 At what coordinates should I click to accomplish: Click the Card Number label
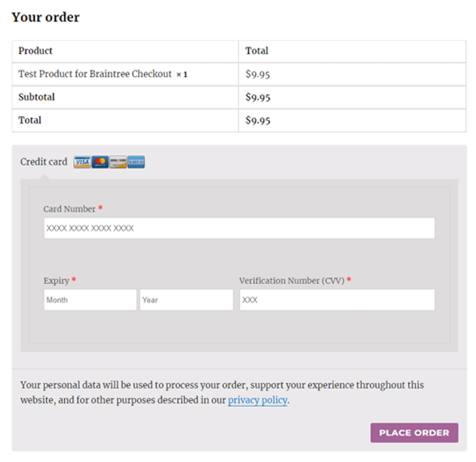69,209
